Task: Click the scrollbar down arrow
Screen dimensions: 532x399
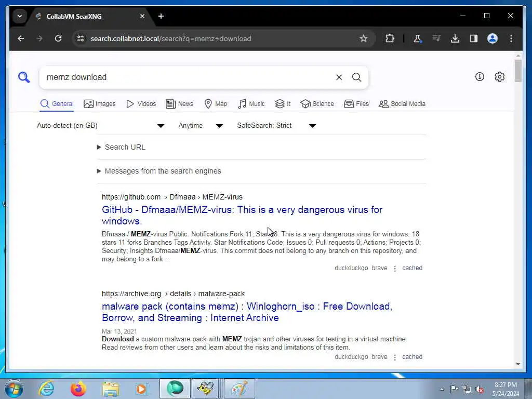Action: tap(518, 364)
